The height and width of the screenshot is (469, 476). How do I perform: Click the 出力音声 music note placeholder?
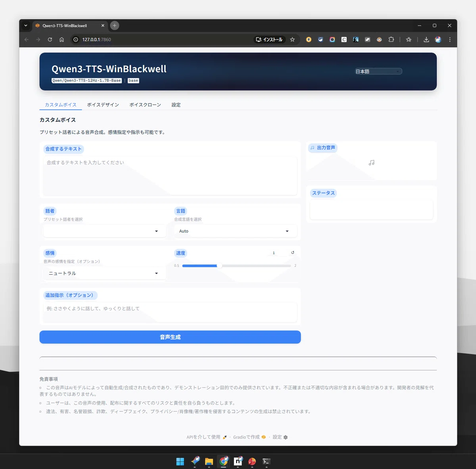pyautogui.click(x=371, y=163)
